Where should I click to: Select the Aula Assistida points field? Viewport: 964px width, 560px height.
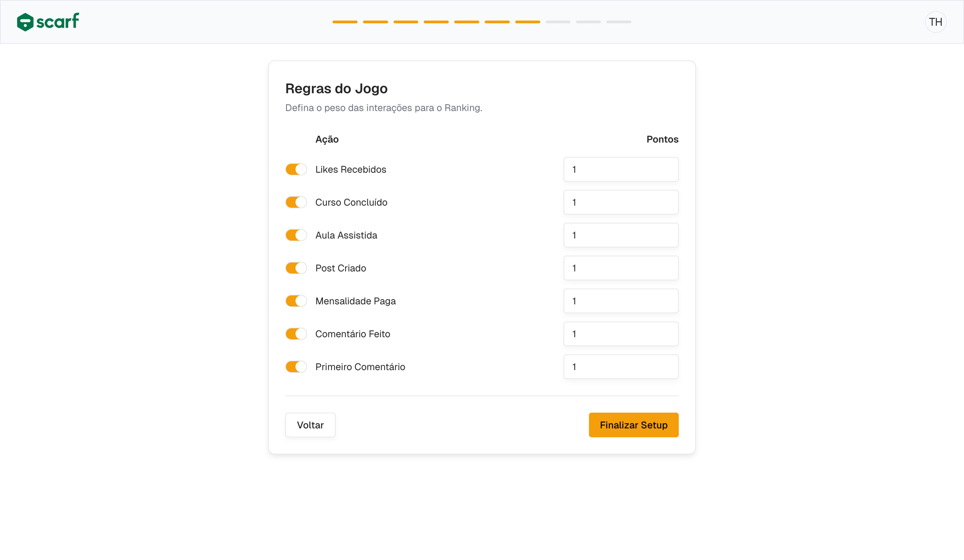(620, 235)
